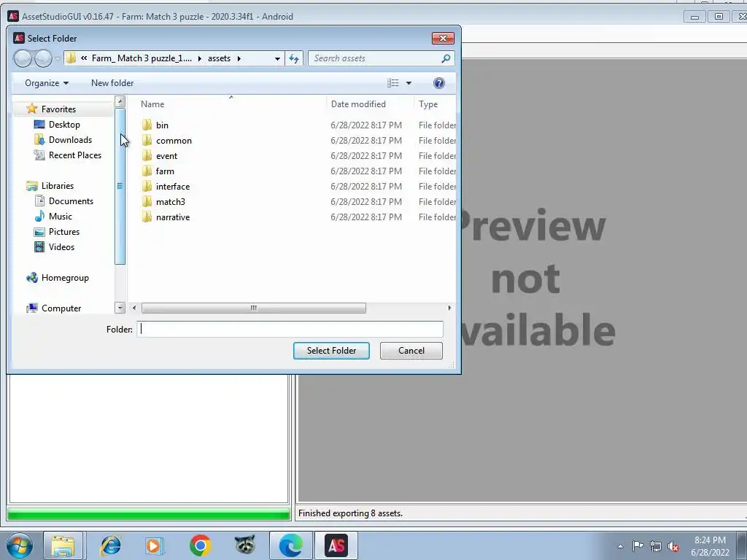Open the Organize dropdown menu
747x560 pixels.
tap(47, 83)
